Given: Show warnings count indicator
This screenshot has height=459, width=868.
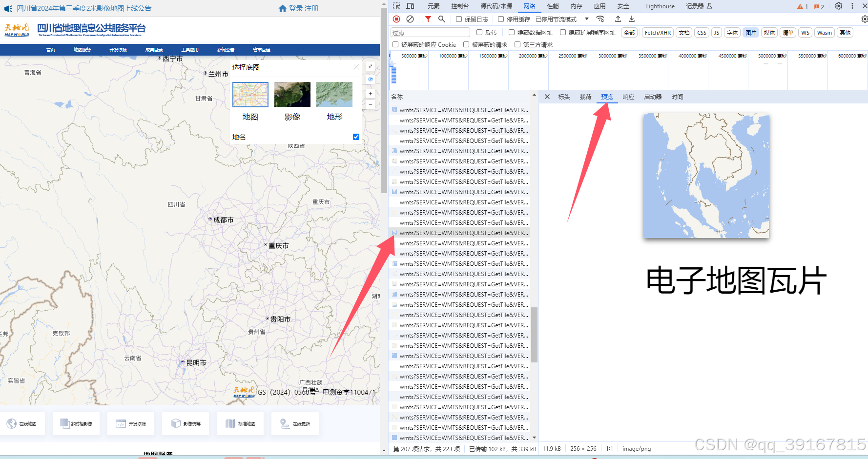Looking at the screenshot, I should click(803, 6).
